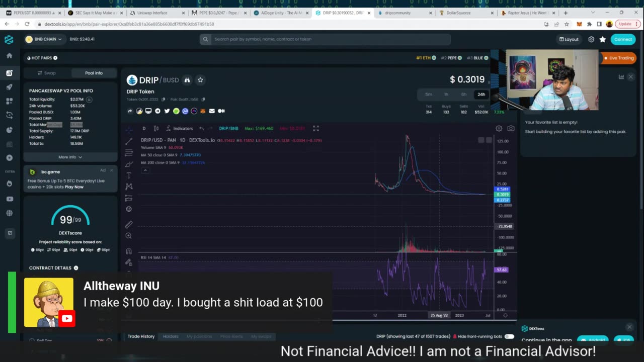Image resolution: width=644 pixels, height=362 pixels.
Task: Open the DRIP website monitor icon
Action: (x=148, y=111)
